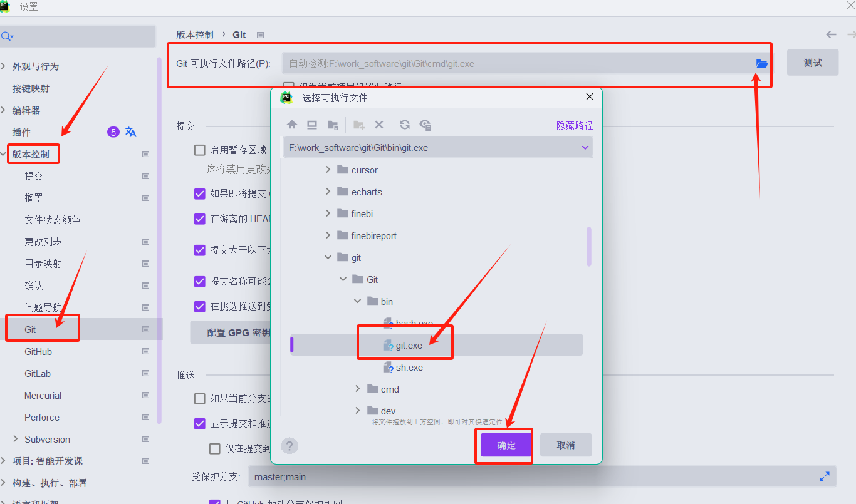
Task: Toggle 启用暂存区域 checkbox
Action: click(x=200, y=150)
